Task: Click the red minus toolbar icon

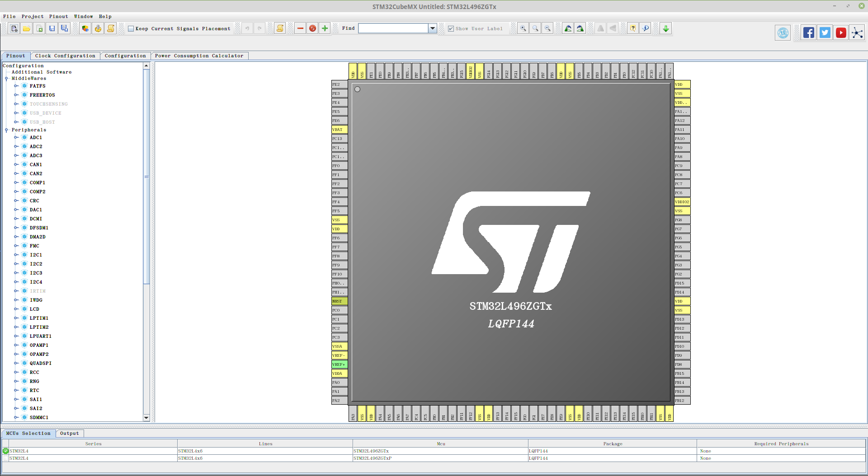Action: tap(300, 28)
